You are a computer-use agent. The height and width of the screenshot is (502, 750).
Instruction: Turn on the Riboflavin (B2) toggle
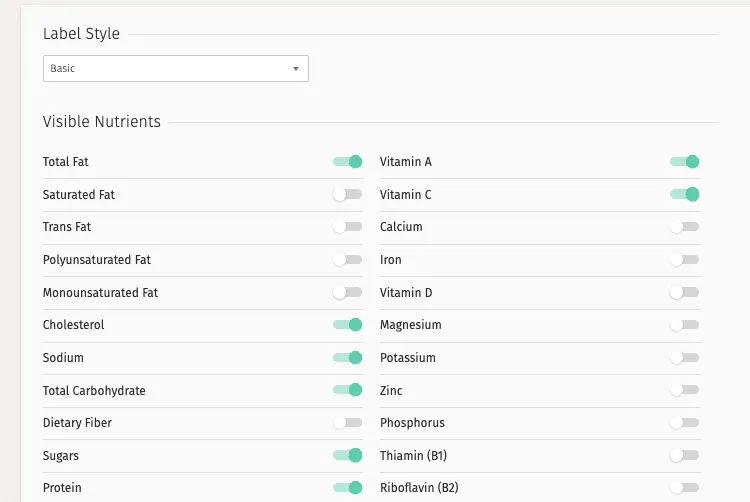pos(684,488)
